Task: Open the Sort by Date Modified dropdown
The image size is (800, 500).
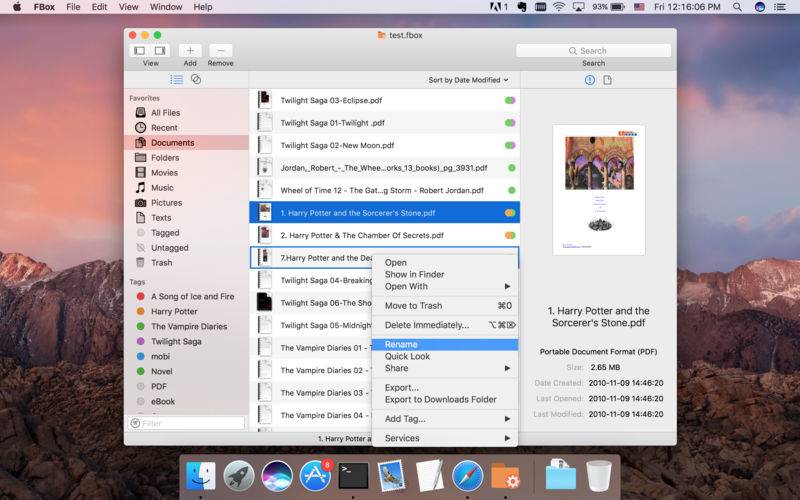Action: coord(468,80)
